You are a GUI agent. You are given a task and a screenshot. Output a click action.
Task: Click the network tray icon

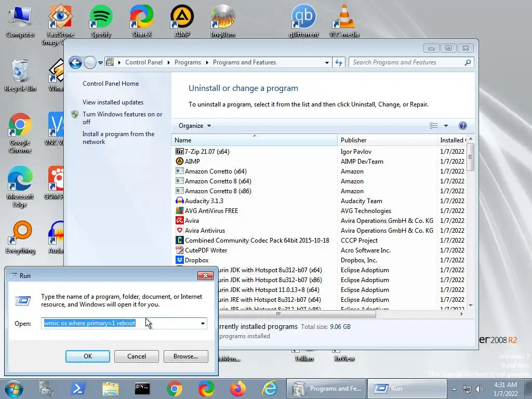[x=467, y=389]
